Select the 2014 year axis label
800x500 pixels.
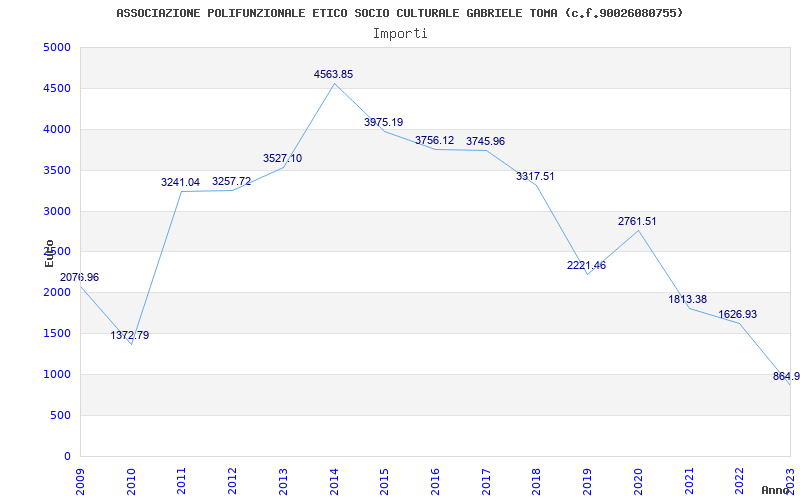point(334,483)
